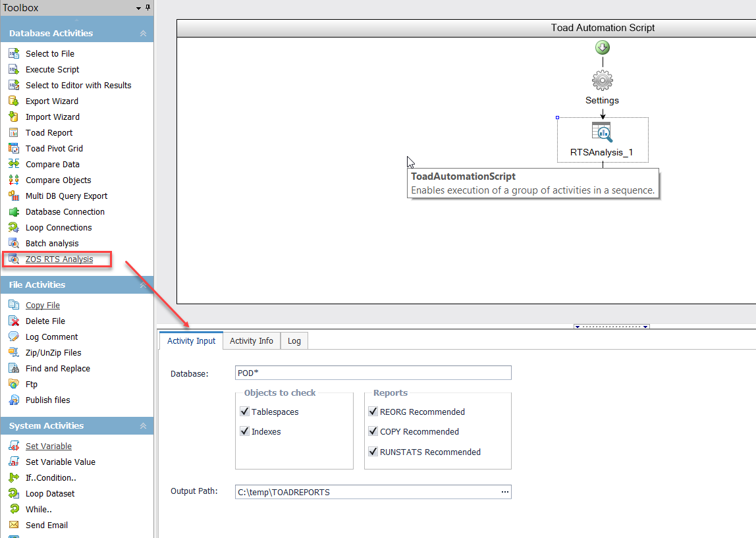
Task: Click the While.. activity
Action: click(39, 510)
